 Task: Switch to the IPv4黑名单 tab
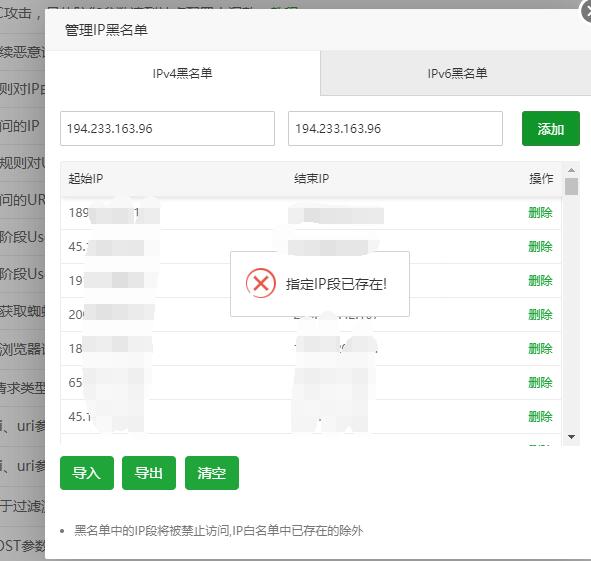[x=182, y=73]
